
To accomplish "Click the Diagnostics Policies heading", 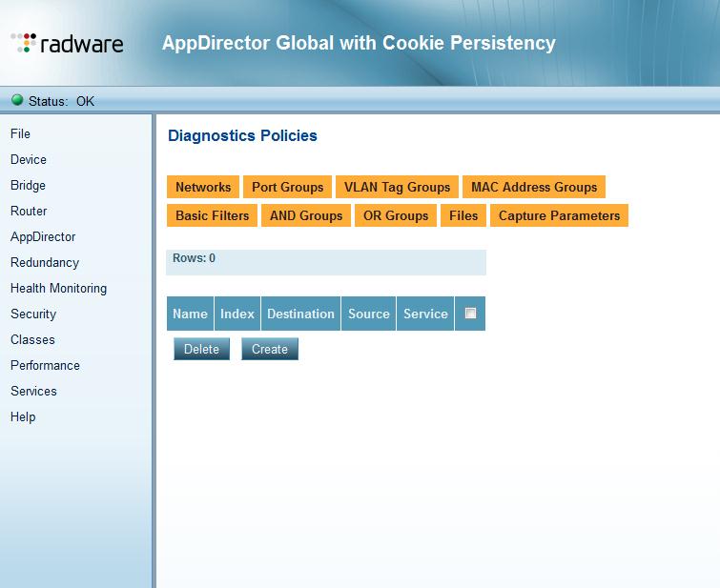I will 242,135.
